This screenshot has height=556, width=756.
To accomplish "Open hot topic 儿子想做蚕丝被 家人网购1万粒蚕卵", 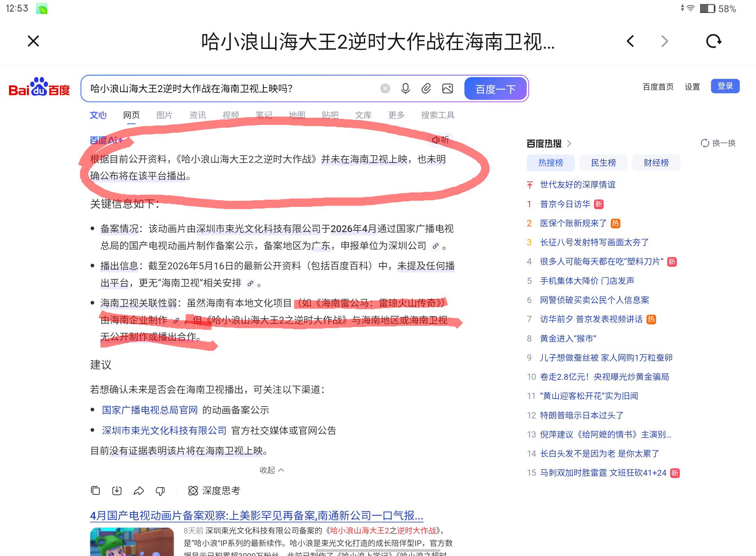I will (606, 358).
